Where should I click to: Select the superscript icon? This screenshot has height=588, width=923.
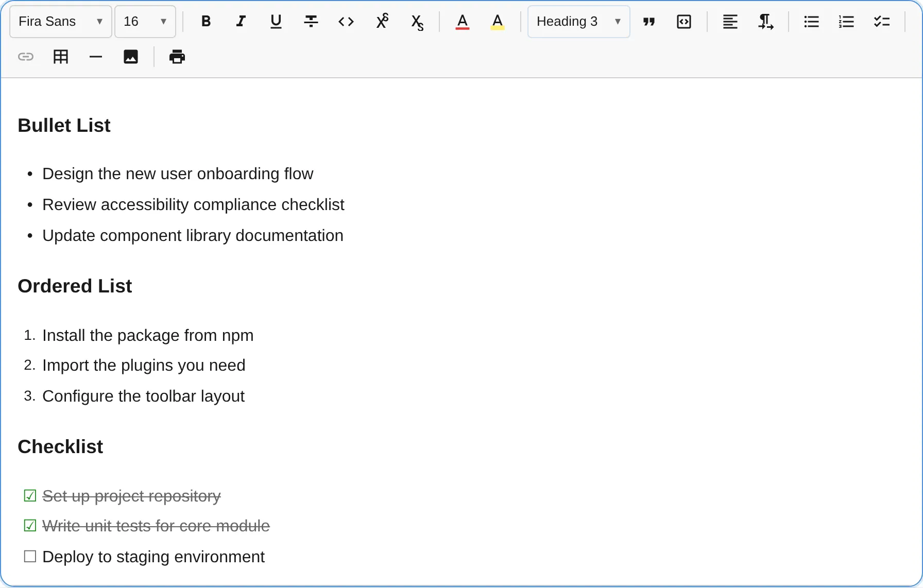coord(382,21)
